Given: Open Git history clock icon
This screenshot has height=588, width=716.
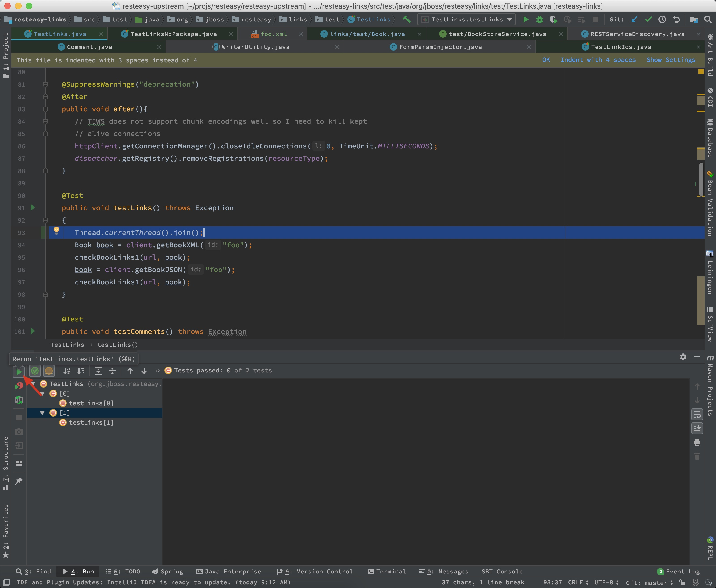Looking at the screenshot, I should [x=662, y=20].
